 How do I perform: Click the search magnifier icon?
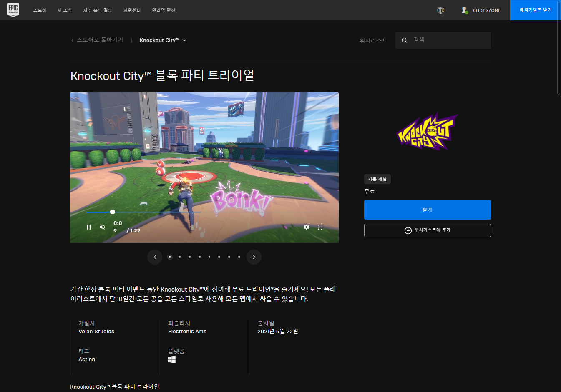405,40
